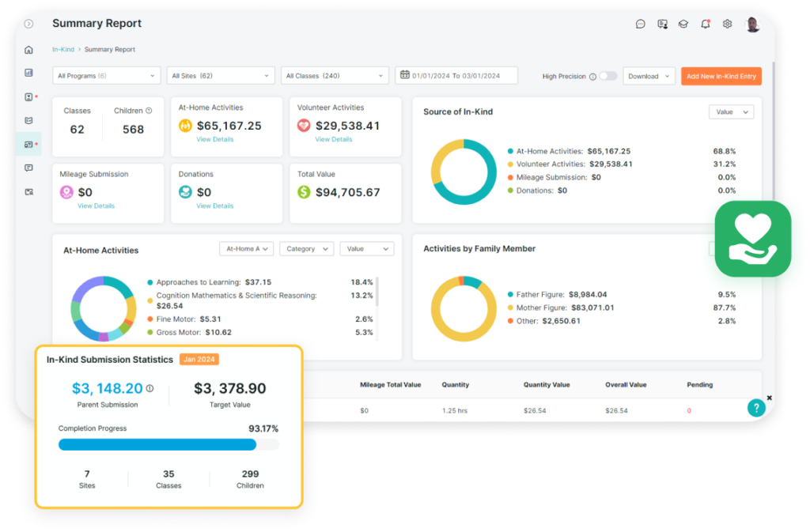810x532 pixels.
Task: View Details under Mileage Submission
Action: click(96, 206)
